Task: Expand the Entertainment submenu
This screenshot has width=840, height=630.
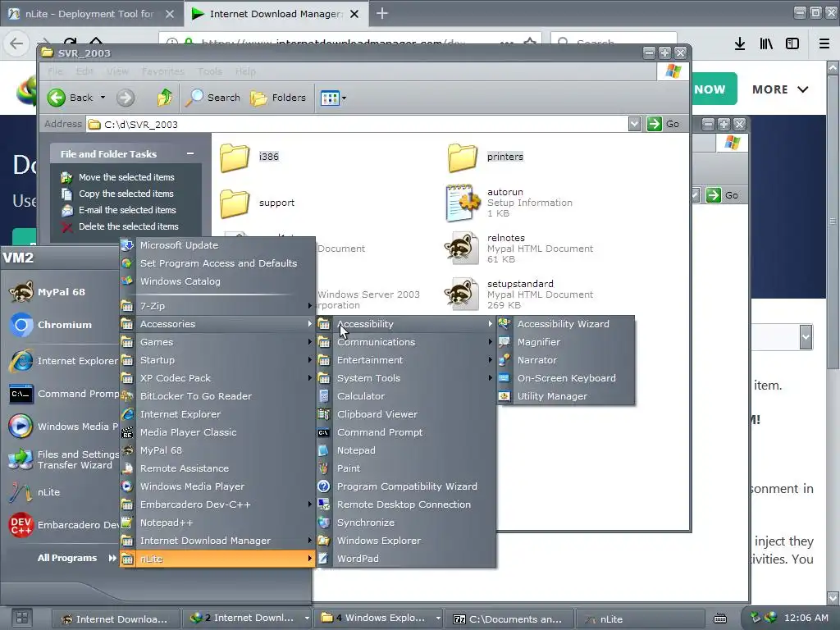Action: pyautogui.click(x=405, y=361)
